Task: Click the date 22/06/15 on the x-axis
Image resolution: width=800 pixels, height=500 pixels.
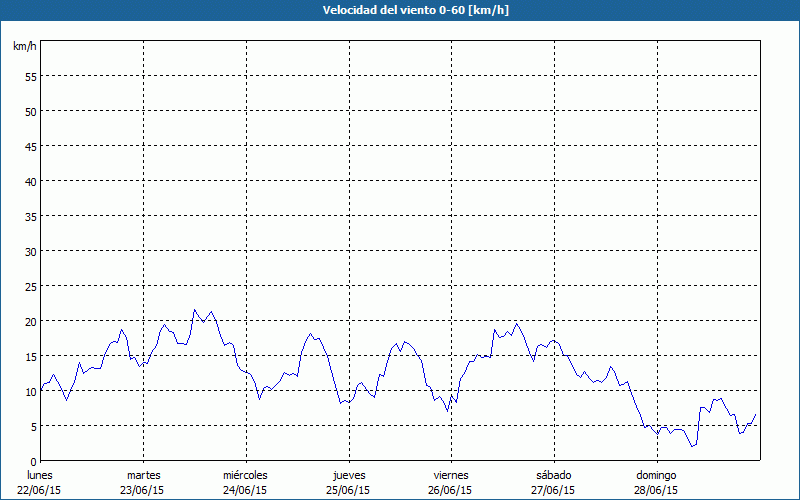Action: point(40,490)
